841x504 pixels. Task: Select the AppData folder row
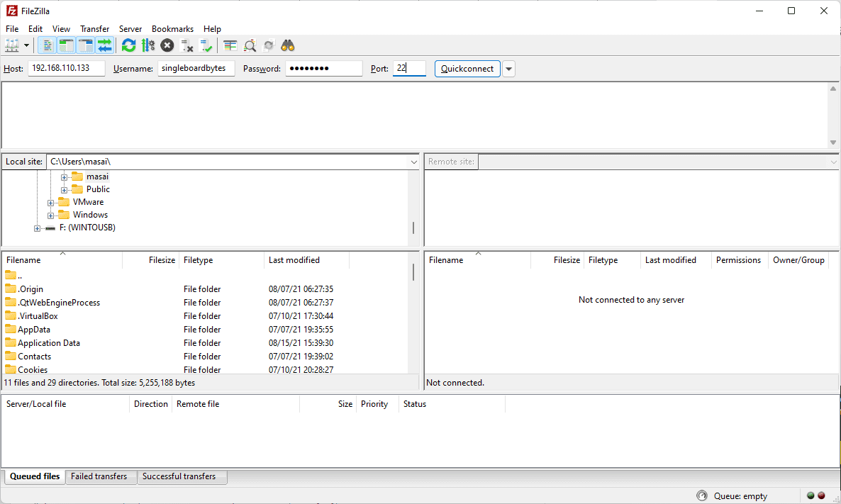206,329
